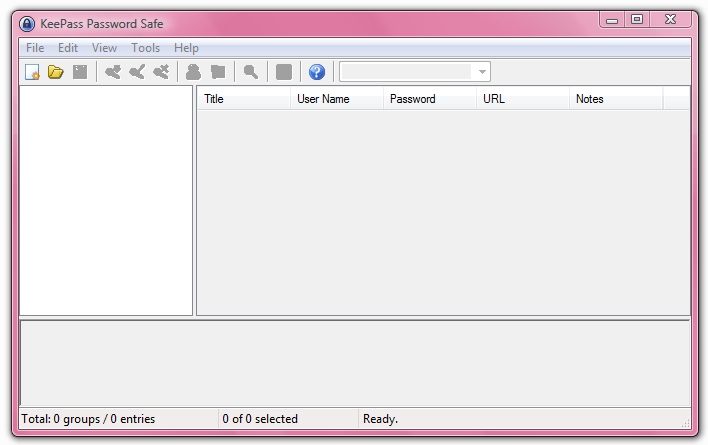Click the resize grip in status bar corner
The image size is (708, 445).
point(685,423)
